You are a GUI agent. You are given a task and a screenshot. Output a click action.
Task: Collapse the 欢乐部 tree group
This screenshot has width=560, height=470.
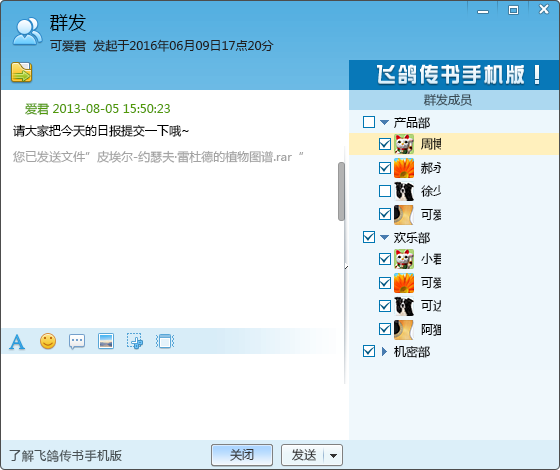click(x=384, y=238)
